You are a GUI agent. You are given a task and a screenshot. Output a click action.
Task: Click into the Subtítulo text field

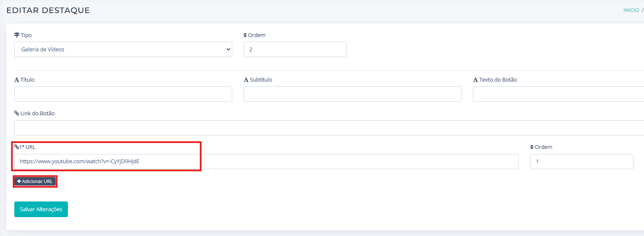coord(352,94)
